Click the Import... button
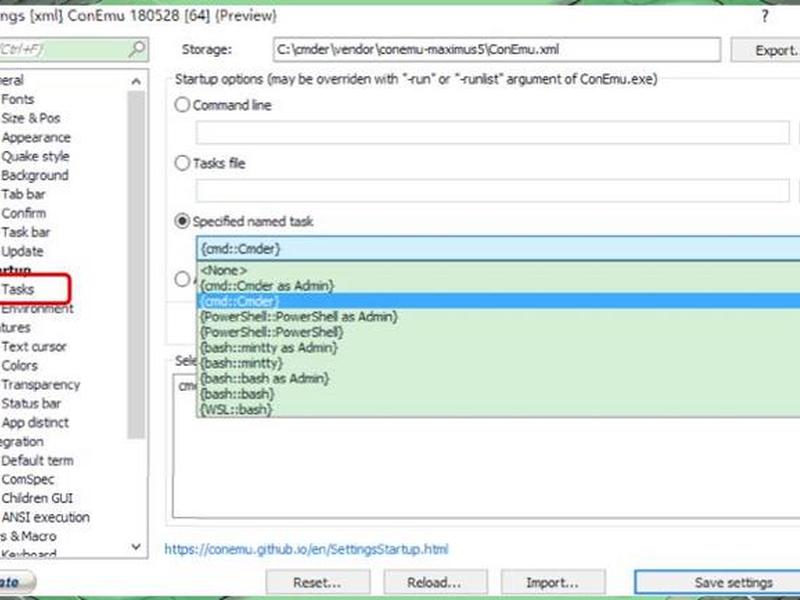This screenshot has height=600, width=800. (553, 582)
